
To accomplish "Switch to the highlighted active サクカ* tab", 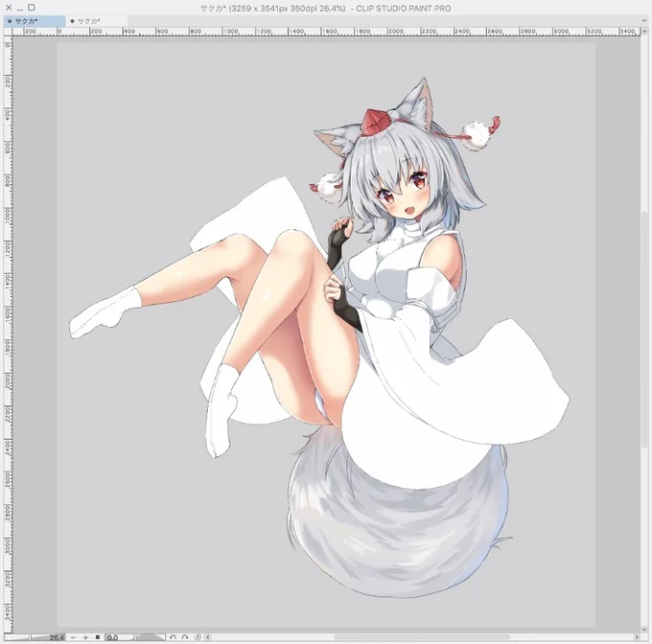I will [x=35, y=21].
